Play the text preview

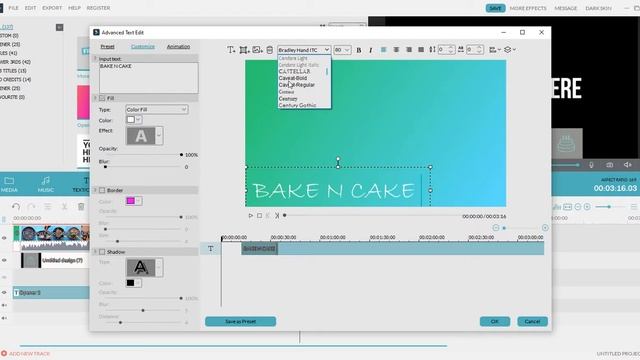click(x=251, y=216)
